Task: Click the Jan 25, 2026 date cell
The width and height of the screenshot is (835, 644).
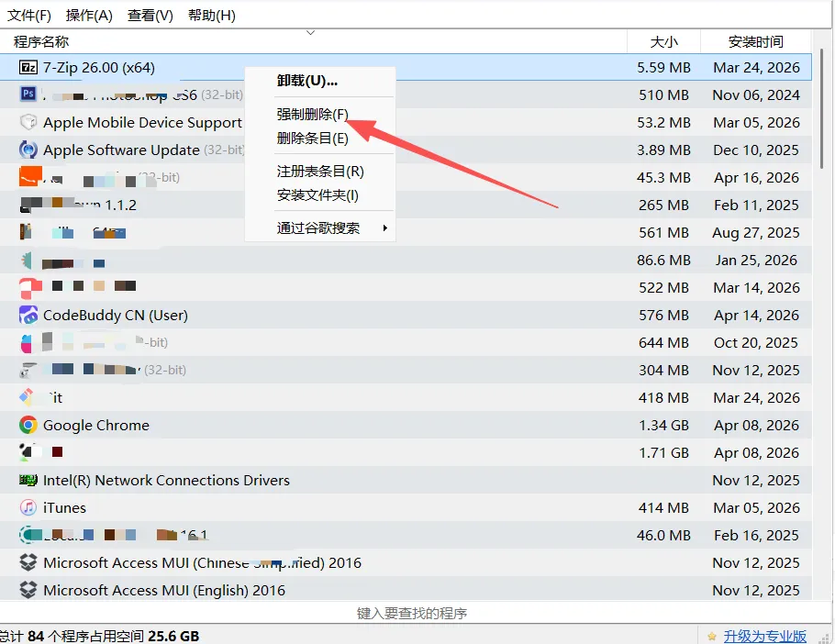Action: tap(756, 261)
